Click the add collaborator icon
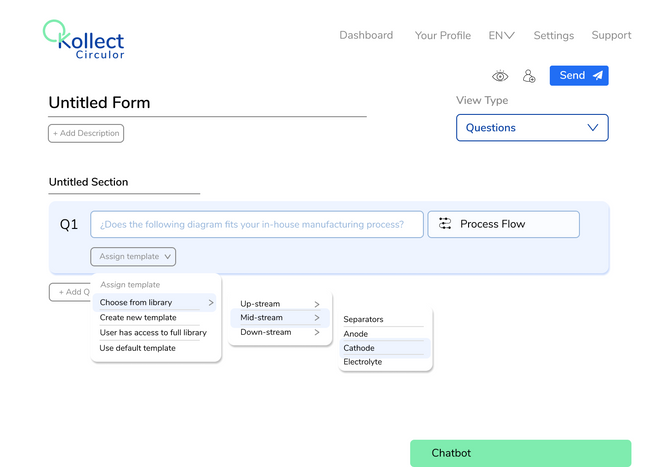657x467 pixels. 529,76
